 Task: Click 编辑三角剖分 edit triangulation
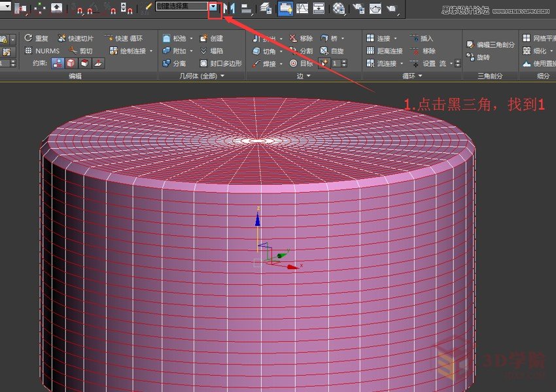click(x=491, y=44)
